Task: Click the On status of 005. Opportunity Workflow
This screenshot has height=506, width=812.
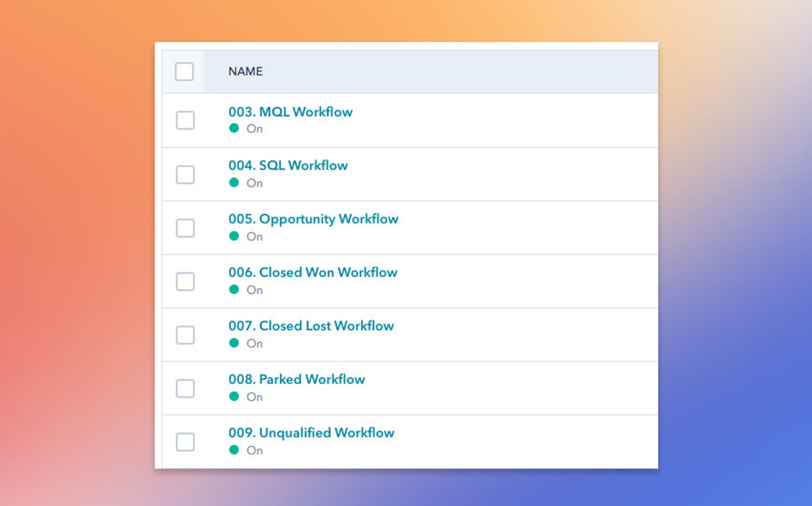Action: tap(255, 237)
